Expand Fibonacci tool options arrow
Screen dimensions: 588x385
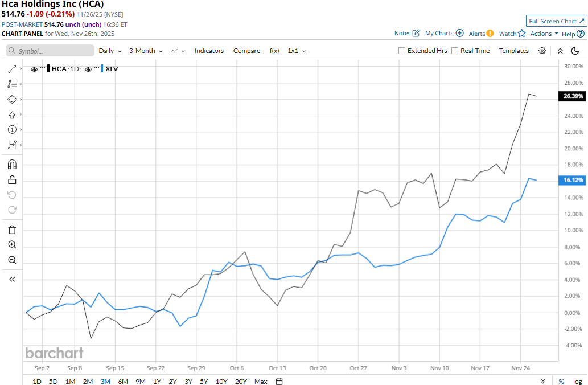tap(20, 84)
